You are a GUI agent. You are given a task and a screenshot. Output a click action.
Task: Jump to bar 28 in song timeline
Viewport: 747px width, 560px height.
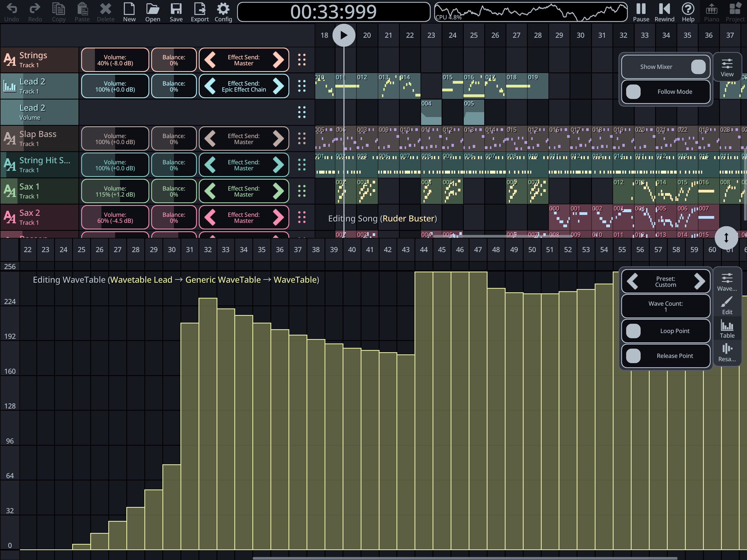point(538,35)
